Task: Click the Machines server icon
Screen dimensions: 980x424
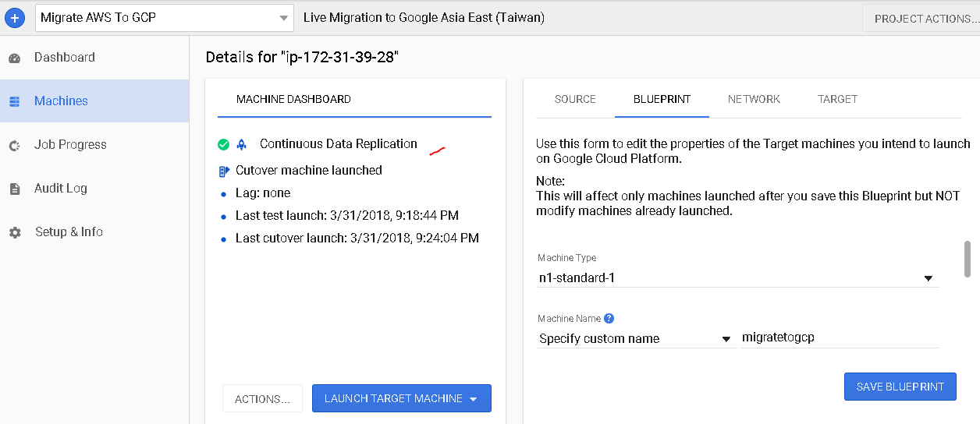Action: point(14,101)
